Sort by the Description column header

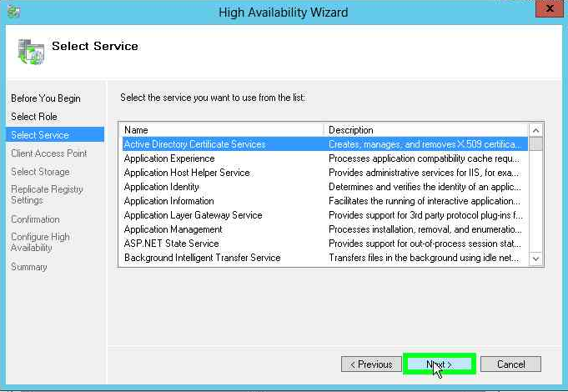[x=426, y=130]
